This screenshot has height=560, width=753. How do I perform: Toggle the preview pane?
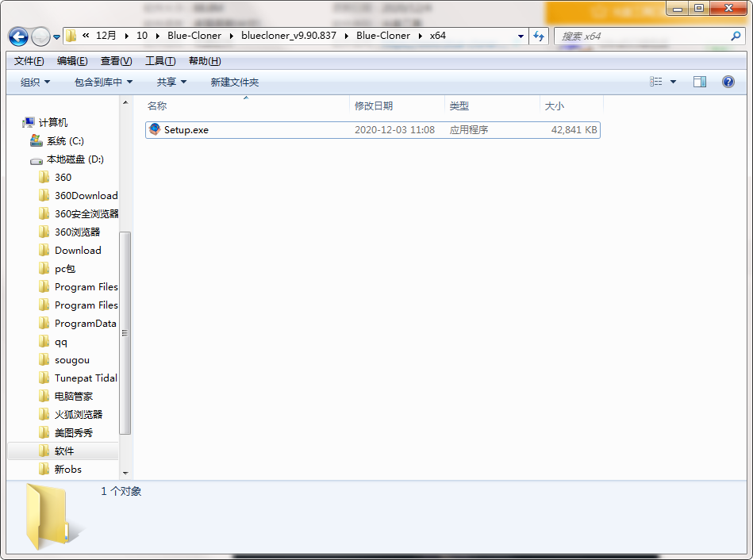[700, 82]
